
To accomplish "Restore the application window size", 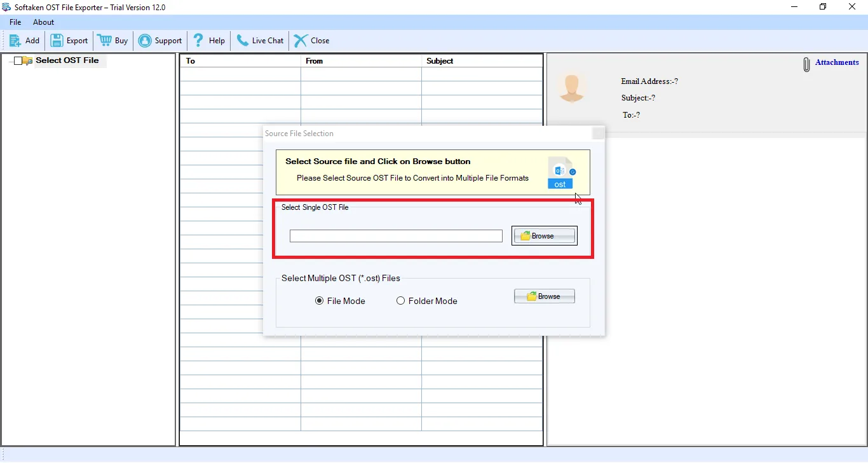I will click(x=823, y=7).
